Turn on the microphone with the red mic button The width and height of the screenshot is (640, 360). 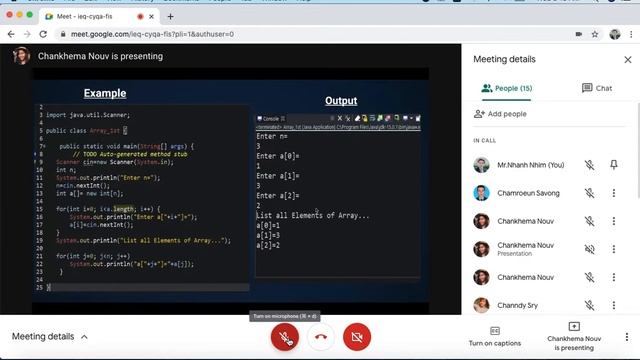284,337
